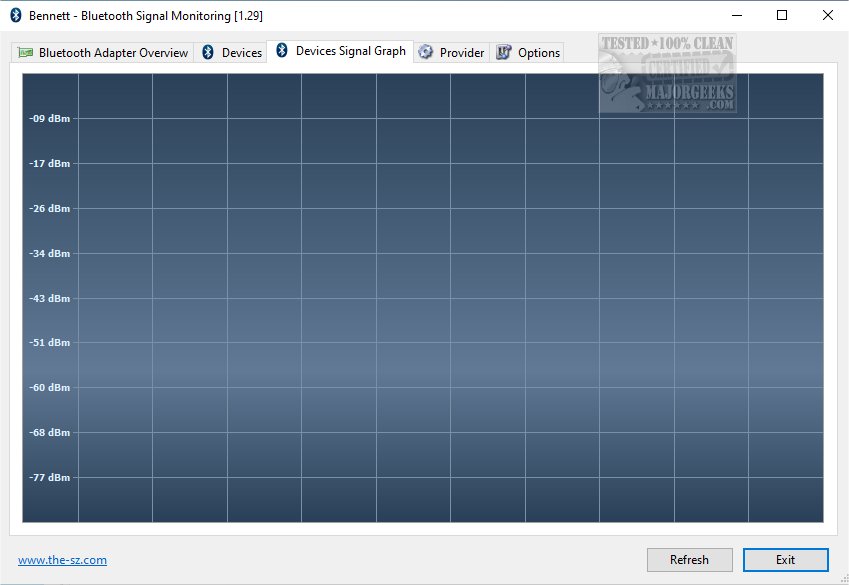Open the www.the-sz.com link

pyautogui.click(x=62, y=560)
